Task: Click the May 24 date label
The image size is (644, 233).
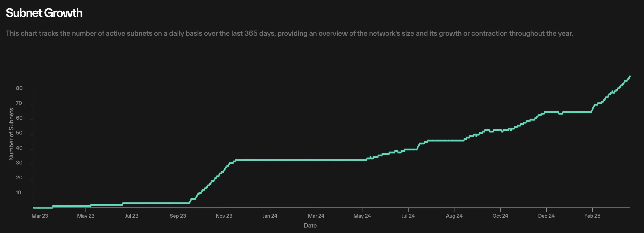Action: (362, 216)
